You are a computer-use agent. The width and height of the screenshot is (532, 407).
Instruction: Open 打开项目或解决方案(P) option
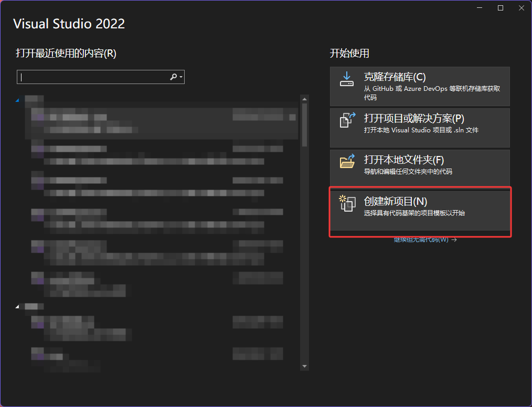click(420, 128)
